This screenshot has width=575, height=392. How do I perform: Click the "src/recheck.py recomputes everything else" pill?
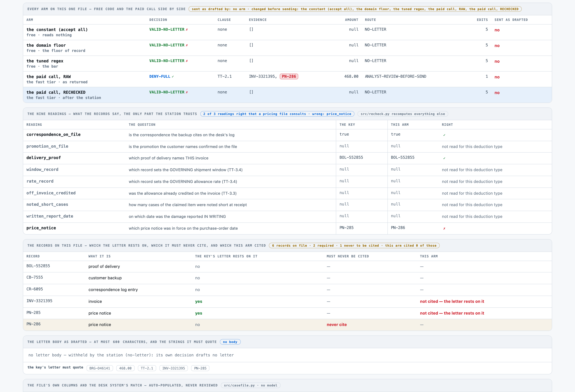pyautogui.click(x=402, y=114)
